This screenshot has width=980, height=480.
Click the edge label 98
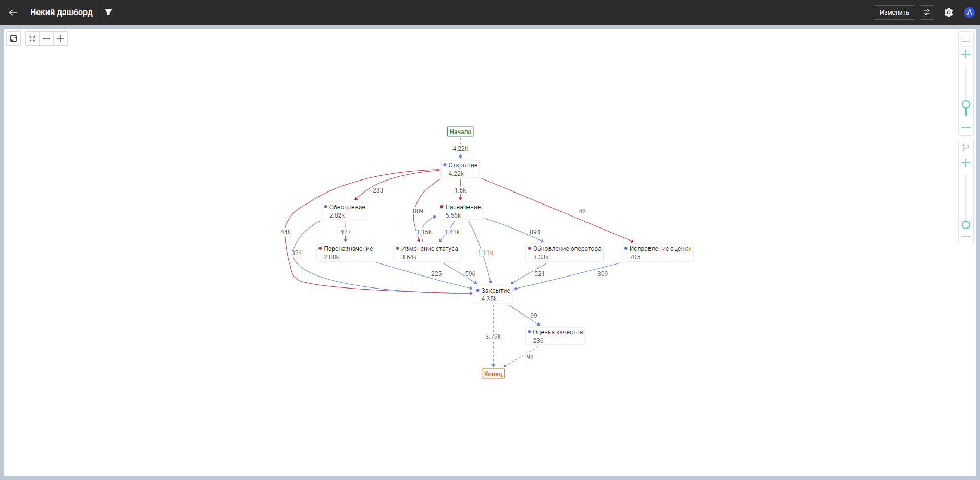(530, 357)
